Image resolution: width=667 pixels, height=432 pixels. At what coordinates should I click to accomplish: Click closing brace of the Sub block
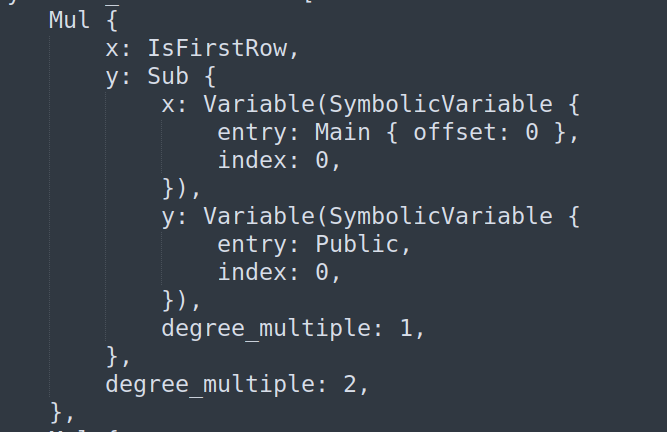tap(112, 356)
